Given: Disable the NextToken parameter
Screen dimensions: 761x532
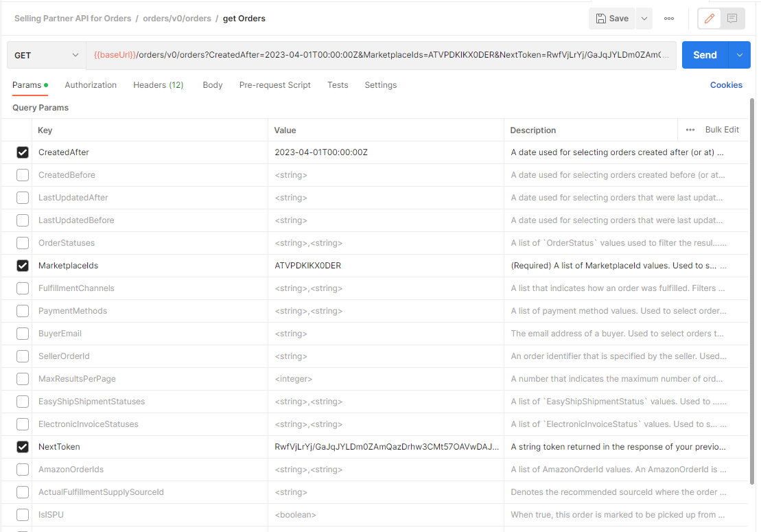Looking at the screenshot, I should 22,446.
